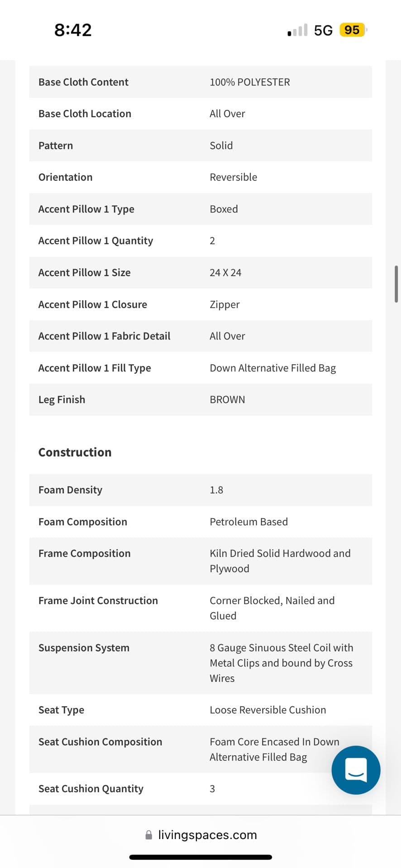Tap the 5G network indicator

(323, 30)
